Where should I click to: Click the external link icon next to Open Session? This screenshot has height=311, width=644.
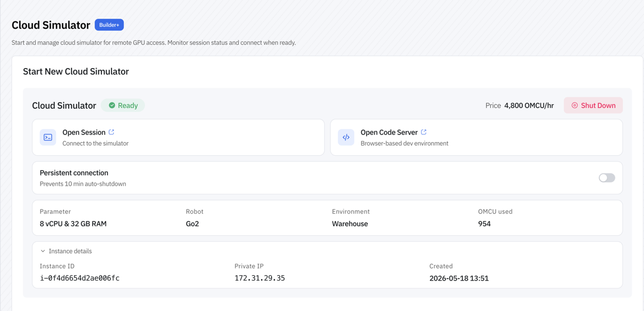(112, 132)
